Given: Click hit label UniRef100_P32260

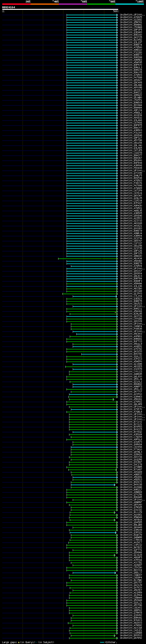Looking at the screenshot, I should pos(131,53).
